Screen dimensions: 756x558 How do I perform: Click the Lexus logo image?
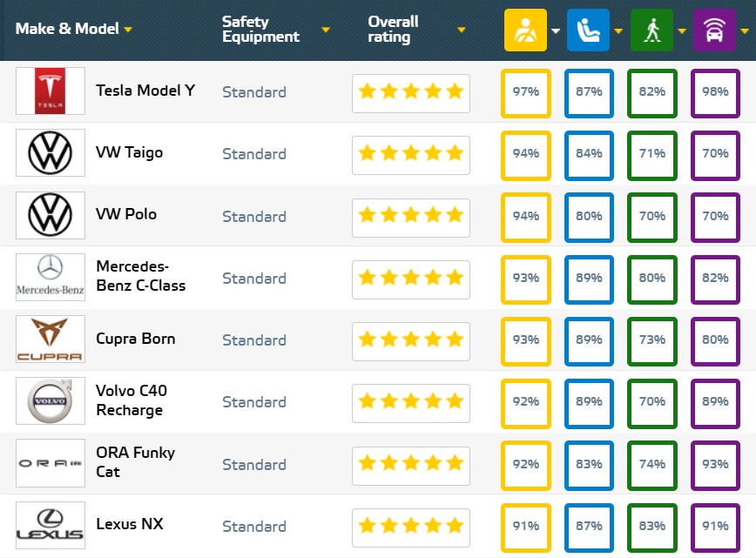[51, 525]
